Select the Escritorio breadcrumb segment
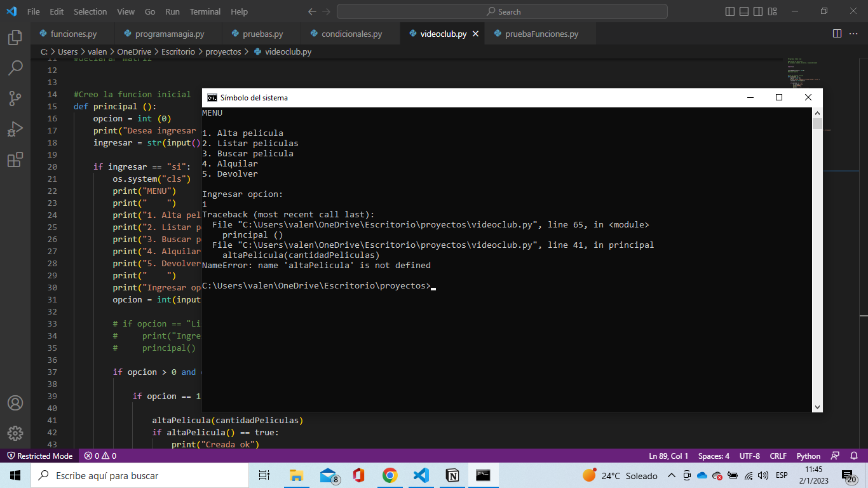Screen dimensions: 868x488 [178, 52]
